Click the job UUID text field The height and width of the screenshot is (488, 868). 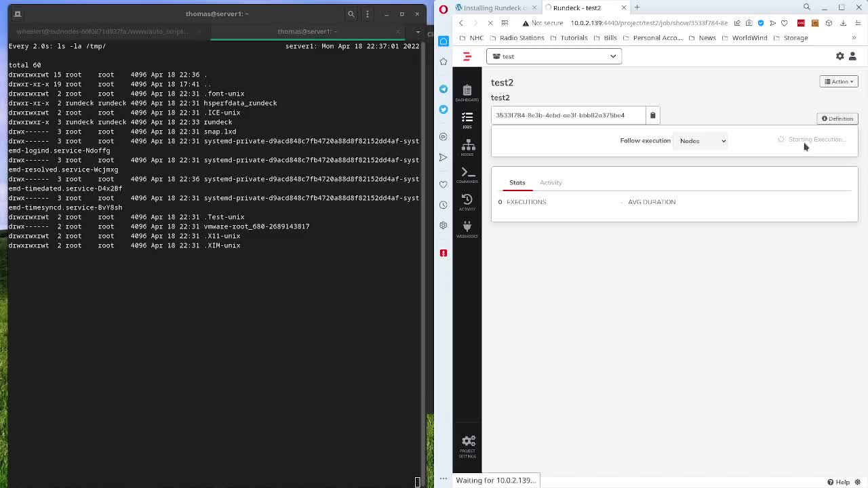[x=568, y=115]
